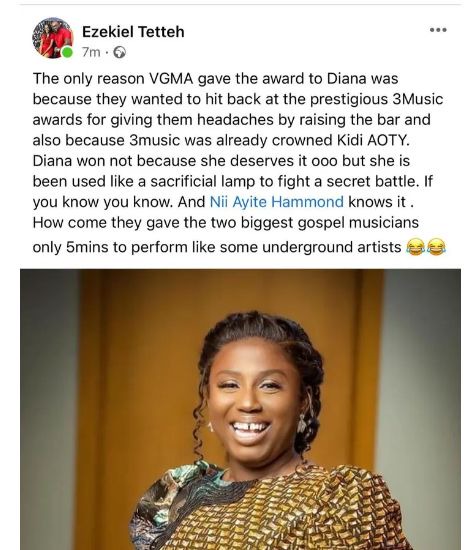Open Ezekiel Tetteh's round profile picture

(53, 38)
